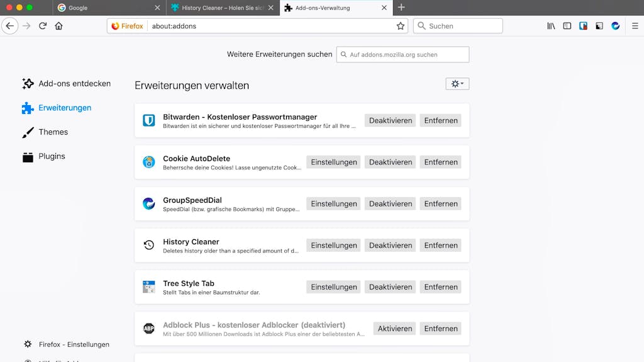Remove Adblock Plus
This screenshot has height=362, width=644.
(441, 328)
